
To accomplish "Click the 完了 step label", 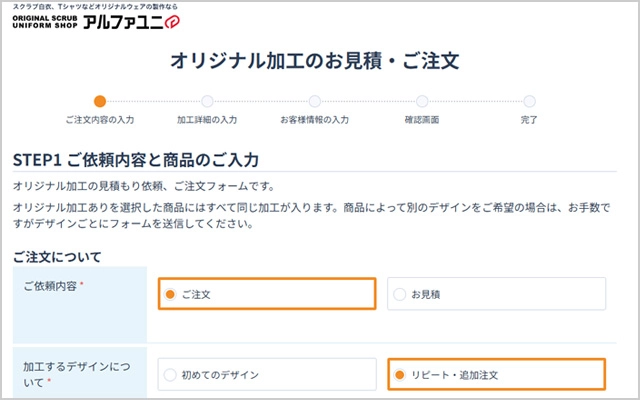I will [x=529, y=120].
